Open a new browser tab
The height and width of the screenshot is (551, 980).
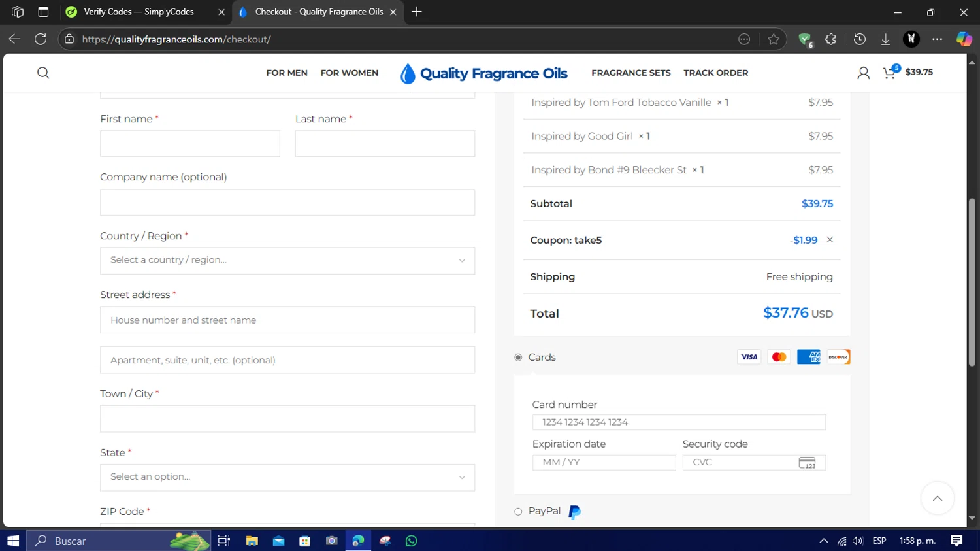[417, 12]
